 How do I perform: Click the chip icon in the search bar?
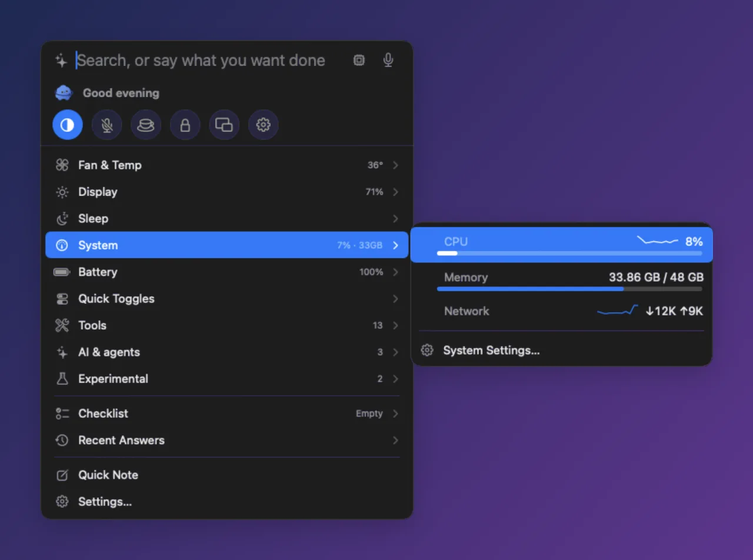coord(359,60)
